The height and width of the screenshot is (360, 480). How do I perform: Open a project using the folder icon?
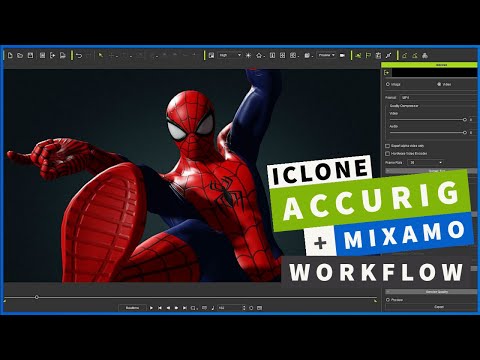20,55
